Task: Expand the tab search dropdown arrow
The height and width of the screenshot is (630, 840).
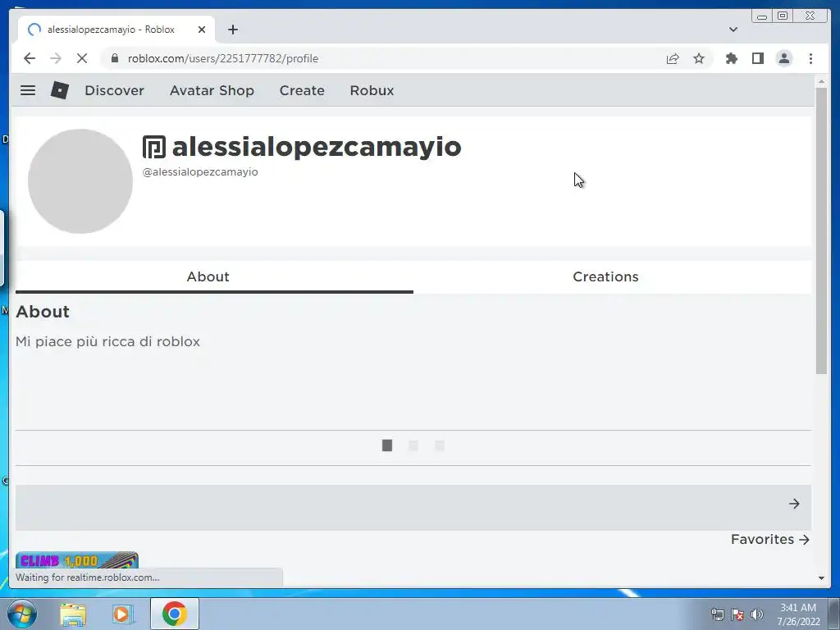Action: pos(733,30)
